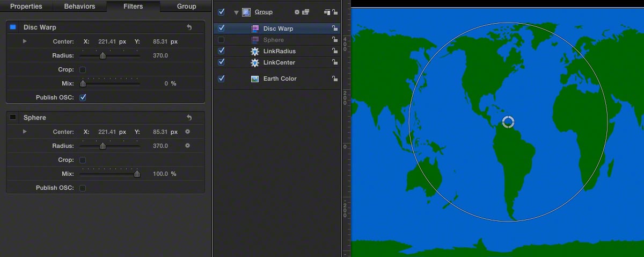Viewport: 644px width, 257px height.
Task: Enable Sphere filter checkbox in layers list
Action: 221,40
